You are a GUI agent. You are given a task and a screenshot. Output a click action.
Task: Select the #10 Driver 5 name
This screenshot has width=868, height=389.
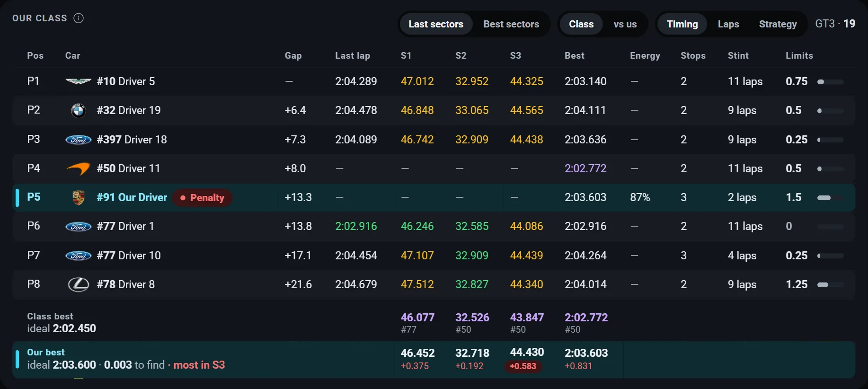tap(126, 81)
